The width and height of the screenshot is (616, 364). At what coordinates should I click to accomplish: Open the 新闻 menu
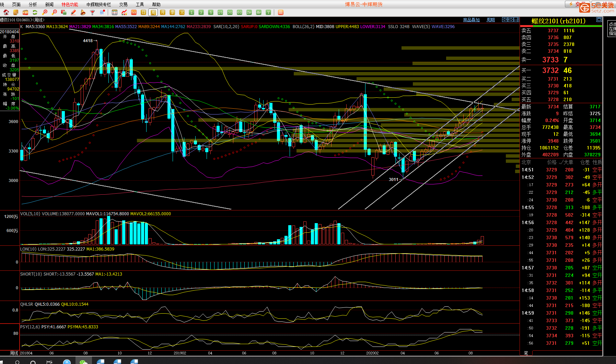coord(49,4)
